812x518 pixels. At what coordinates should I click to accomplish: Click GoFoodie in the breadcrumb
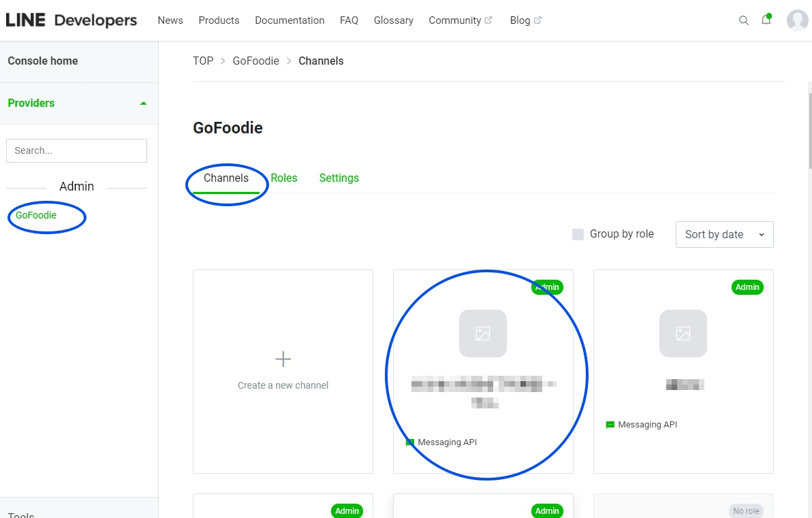(x=256, y=61)
